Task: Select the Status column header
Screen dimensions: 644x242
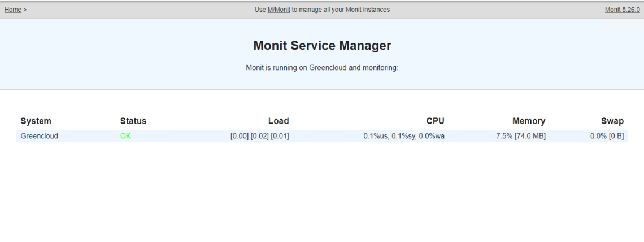Action: click(x=133, y=121)
